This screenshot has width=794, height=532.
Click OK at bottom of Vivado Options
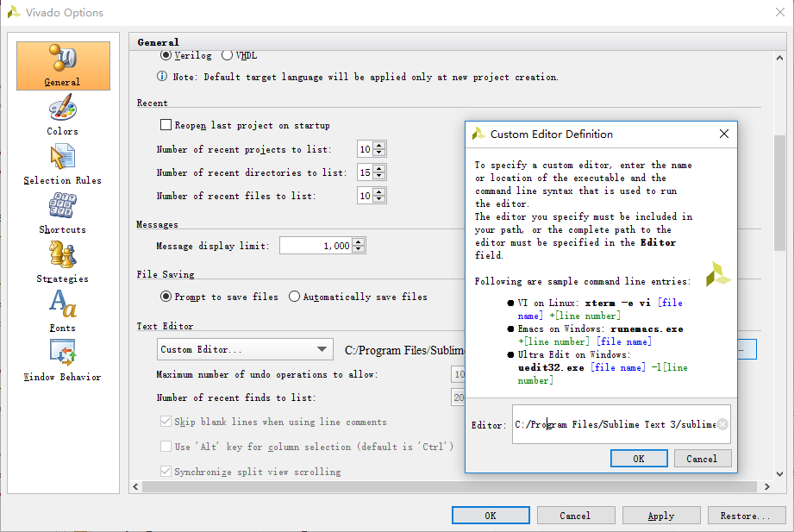(491, 516)
